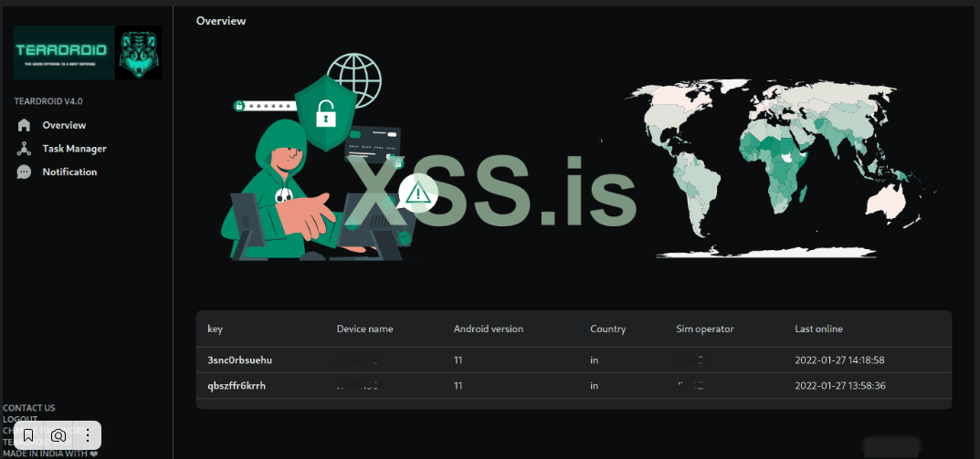Click Android version 11 in 3snc0rbsuehu row
The image size is (980, 459).
coord(458,360)
